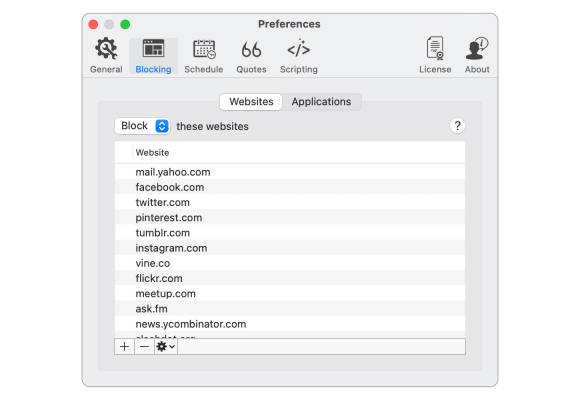
Task: Click the help question mark button
Action: [457, 126]
